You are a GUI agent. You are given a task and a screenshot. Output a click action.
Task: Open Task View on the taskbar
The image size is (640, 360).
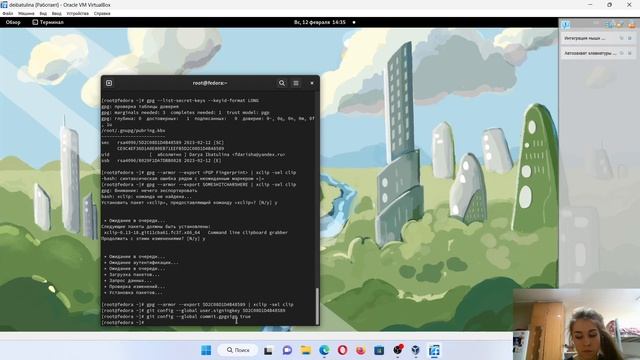pos(268,351)
